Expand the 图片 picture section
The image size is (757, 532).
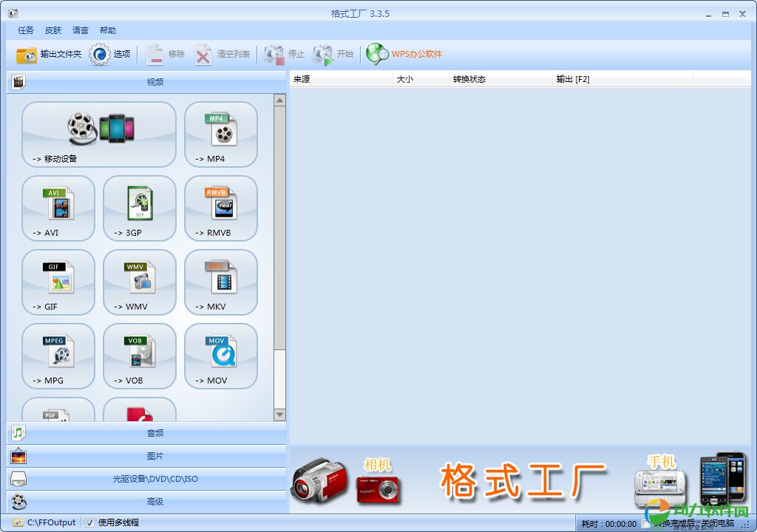coord(146,456)
